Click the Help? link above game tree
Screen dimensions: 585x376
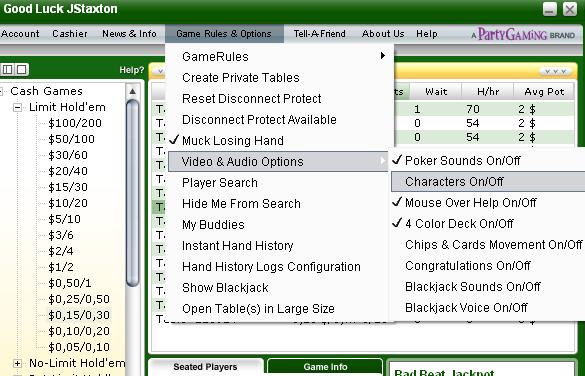coord(131,70)
